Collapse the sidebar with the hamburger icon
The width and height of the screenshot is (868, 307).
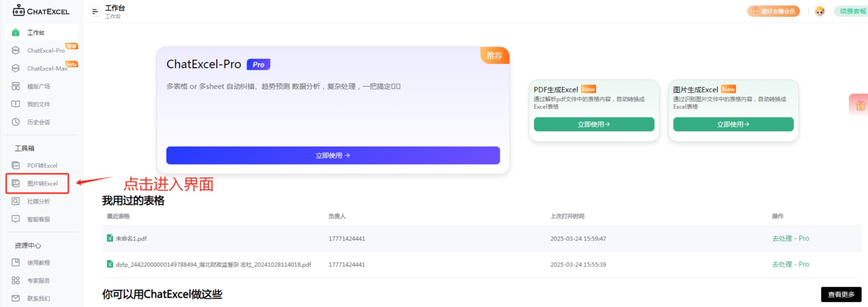pos(94,11)
